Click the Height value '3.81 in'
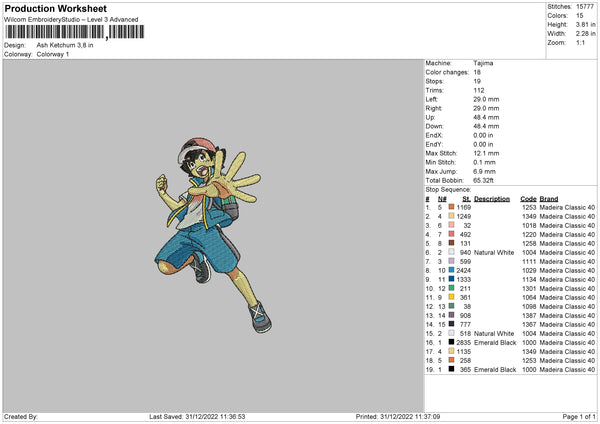 (x=585, y=24)
